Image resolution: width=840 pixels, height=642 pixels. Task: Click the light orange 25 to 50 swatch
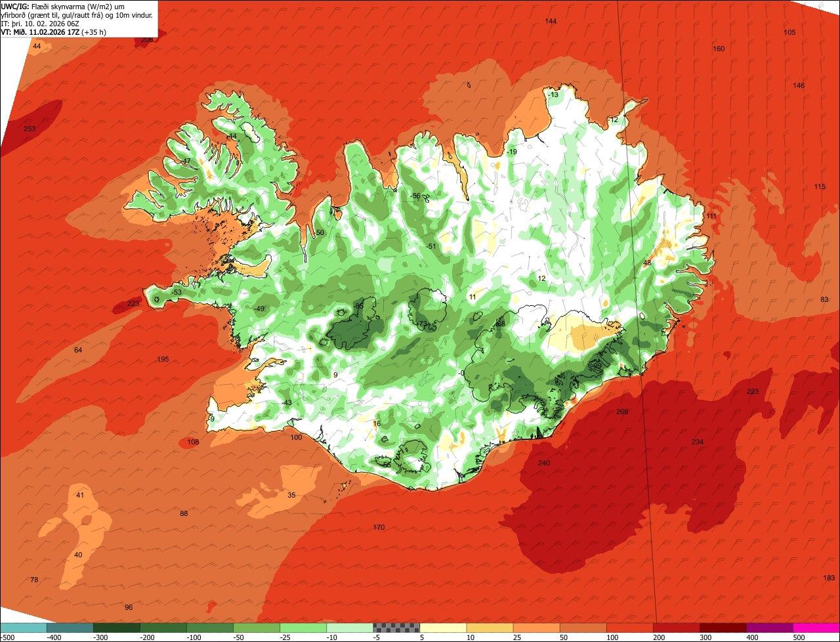[x=535, y=628]
